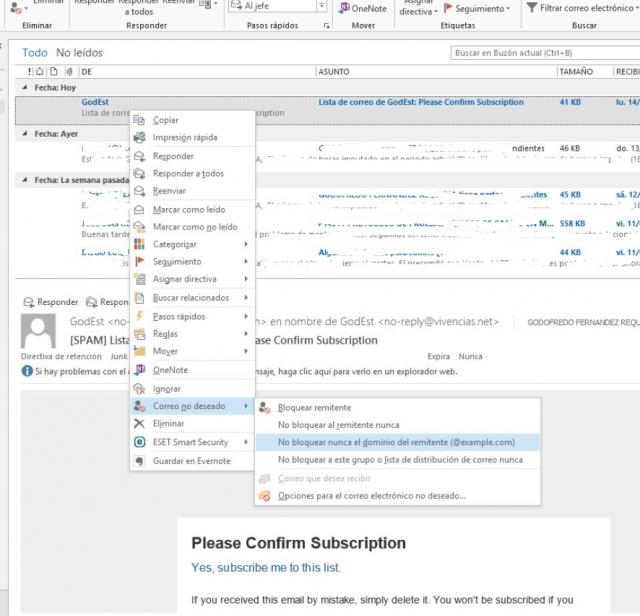Click the Pasos rápidos lightning icon
Viewport: 640px width, 616px height.
tap(139, 316)
